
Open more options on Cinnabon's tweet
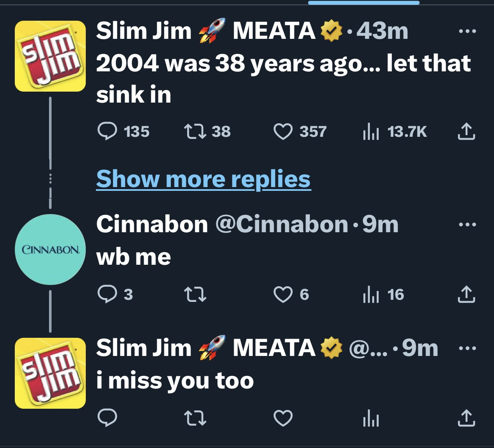[468, 224]
